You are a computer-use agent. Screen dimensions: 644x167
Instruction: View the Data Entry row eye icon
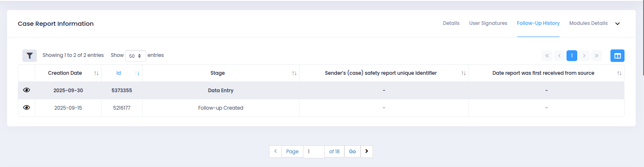[27, 90]
